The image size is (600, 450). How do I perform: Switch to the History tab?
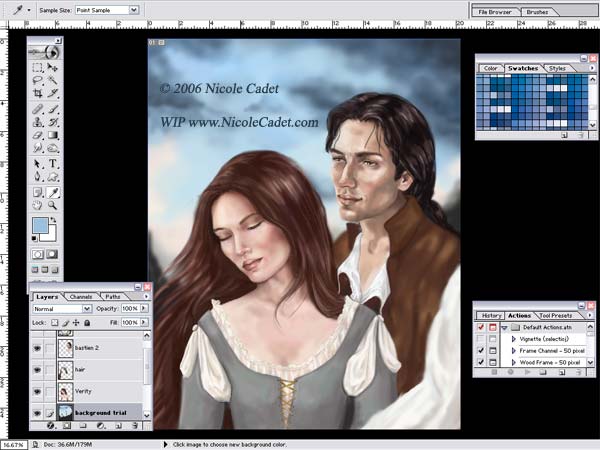pyautogui.click(x=491, y=316)
